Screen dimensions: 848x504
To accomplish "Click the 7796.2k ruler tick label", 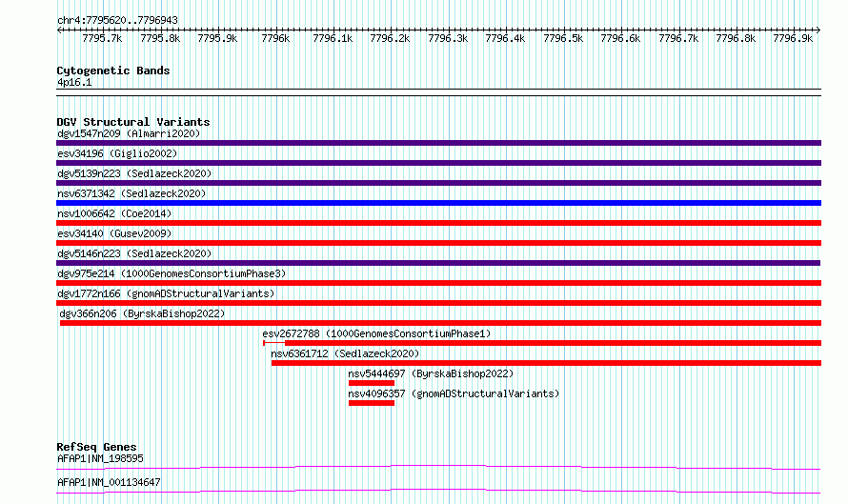I will 390,38.
